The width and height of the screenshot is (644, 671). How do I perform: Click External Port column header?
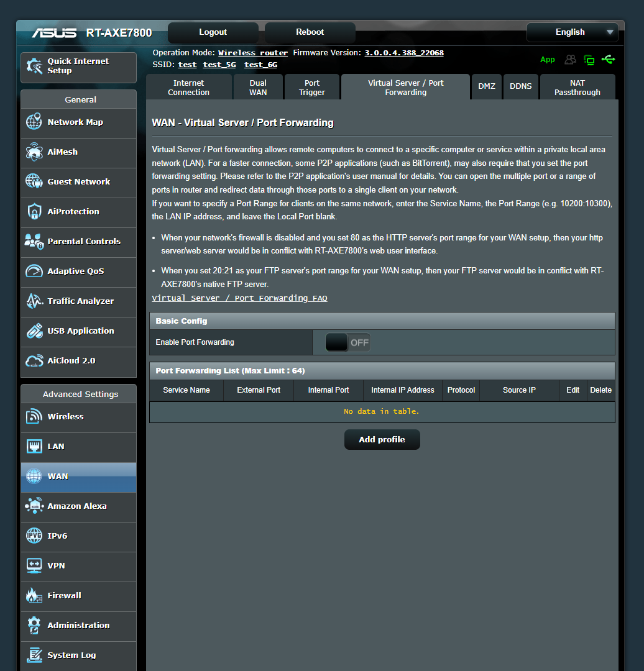pos(259,390)
